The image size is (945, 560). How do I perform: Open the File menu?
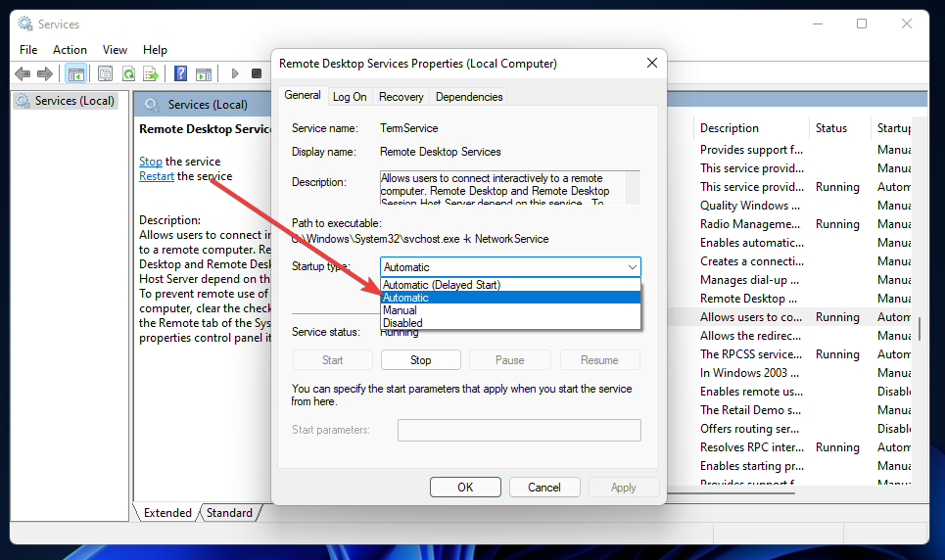[x=28, y=49]
